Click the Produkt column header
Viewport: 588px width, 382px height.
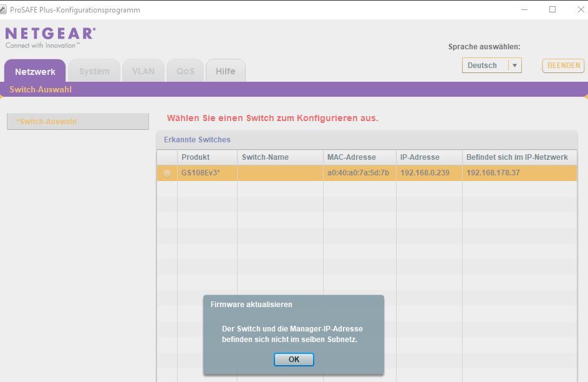tap(207, 157)
